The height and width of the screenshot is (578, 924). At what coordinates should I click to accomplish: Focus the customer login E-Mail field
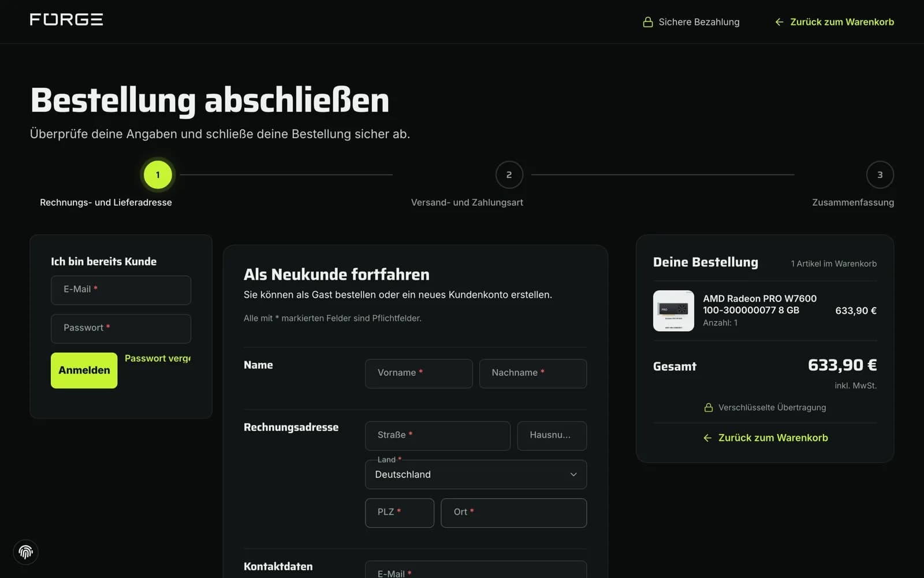[x=121, y=290]
